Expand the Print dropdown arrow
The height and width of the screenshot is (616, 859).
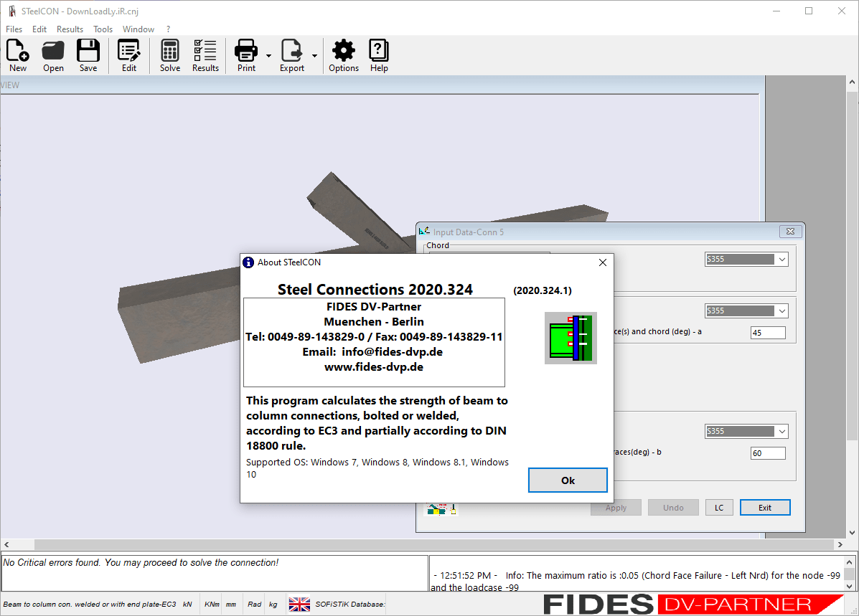268,55
